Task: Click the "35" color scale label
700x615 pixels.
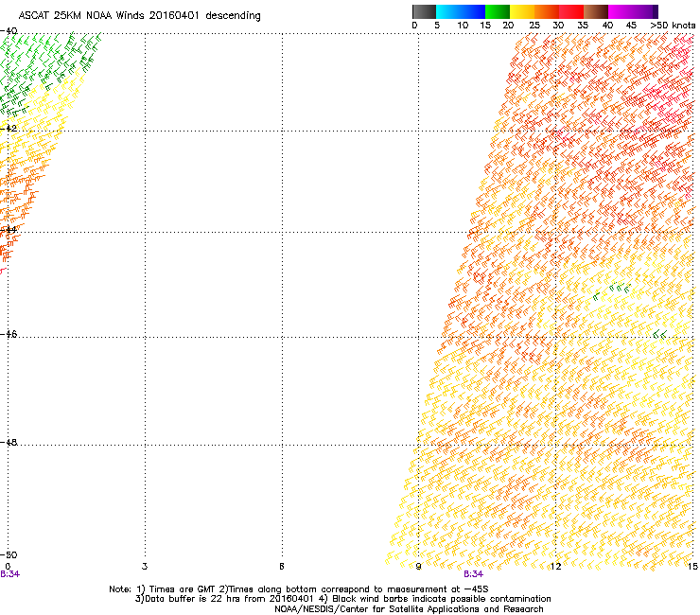Action: [583, 26]
